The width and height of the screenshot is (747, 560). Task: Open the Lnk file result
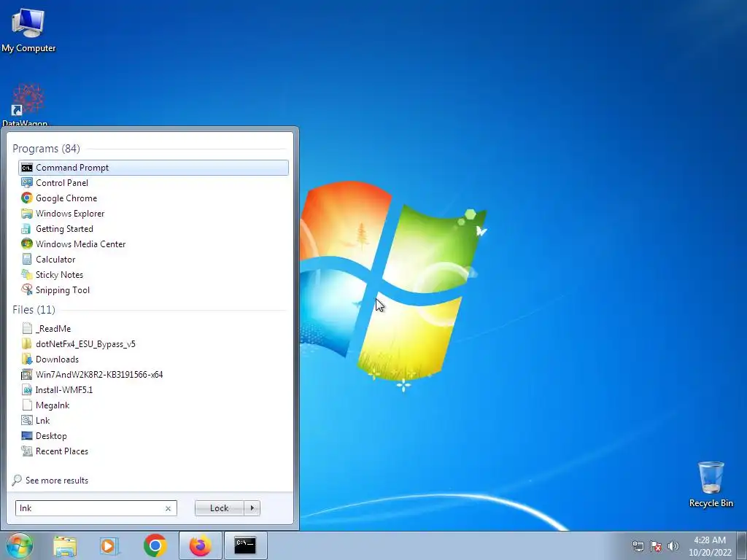(x=153, y=421)
